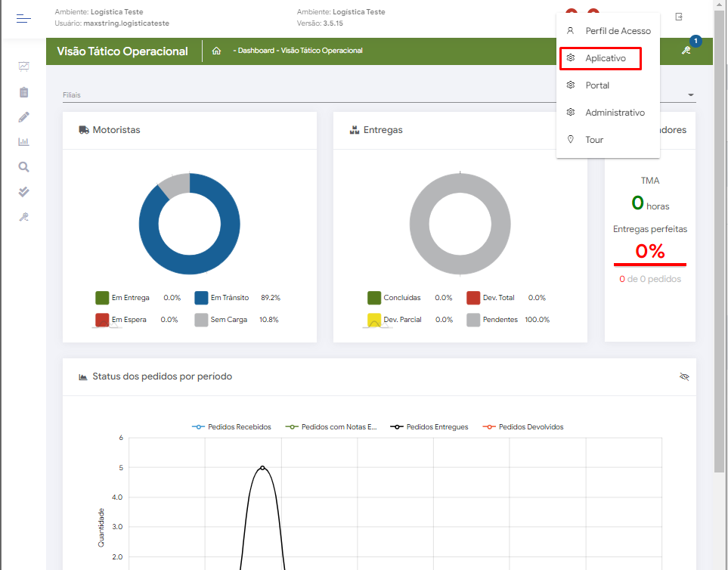Collapse the hamburger sidebar menu
Viewport: 728px width, 570px height.
(24, 19)
